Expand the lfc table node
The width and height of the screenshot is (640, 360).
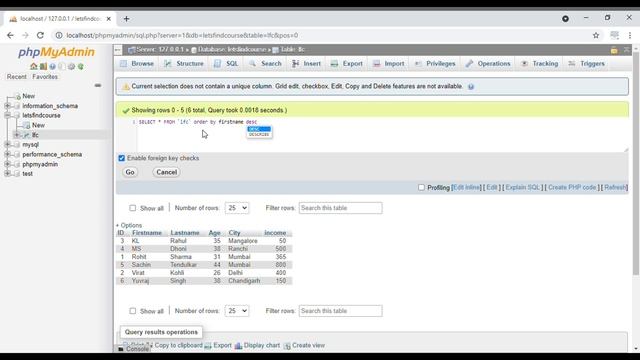[17, 135]
